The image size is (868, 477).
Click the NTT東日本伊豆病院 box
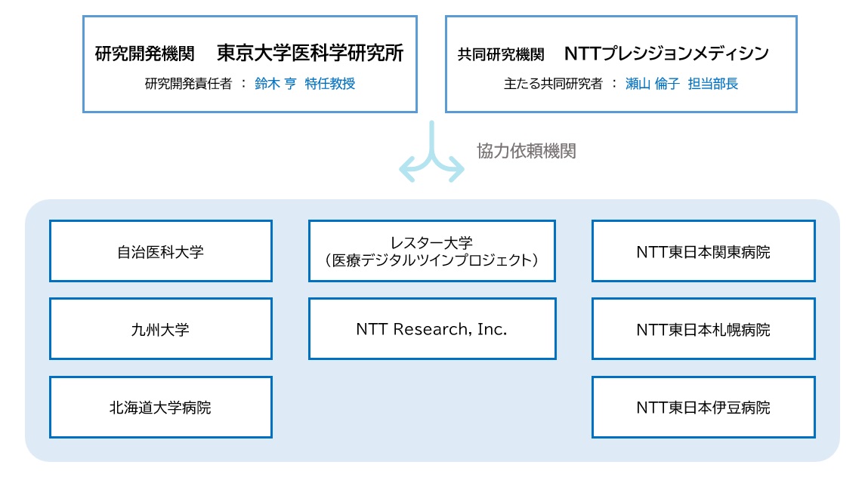[x=703, y=408]
